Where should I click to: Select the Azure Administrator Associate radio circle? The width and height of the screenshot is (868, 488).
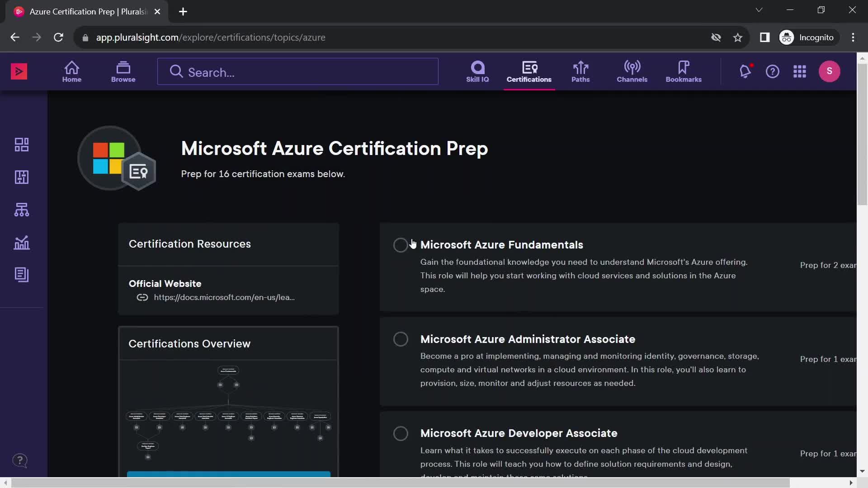point(401,339)
